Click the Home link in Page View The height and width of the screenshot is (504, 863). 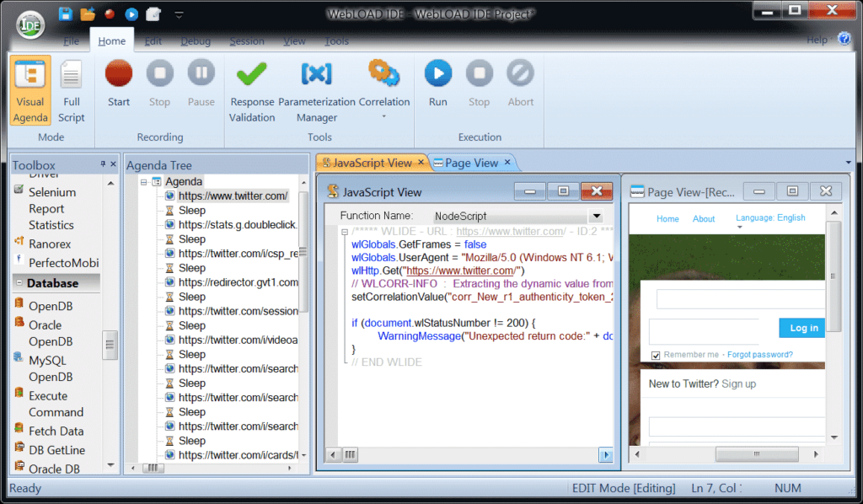coord(667,219)
